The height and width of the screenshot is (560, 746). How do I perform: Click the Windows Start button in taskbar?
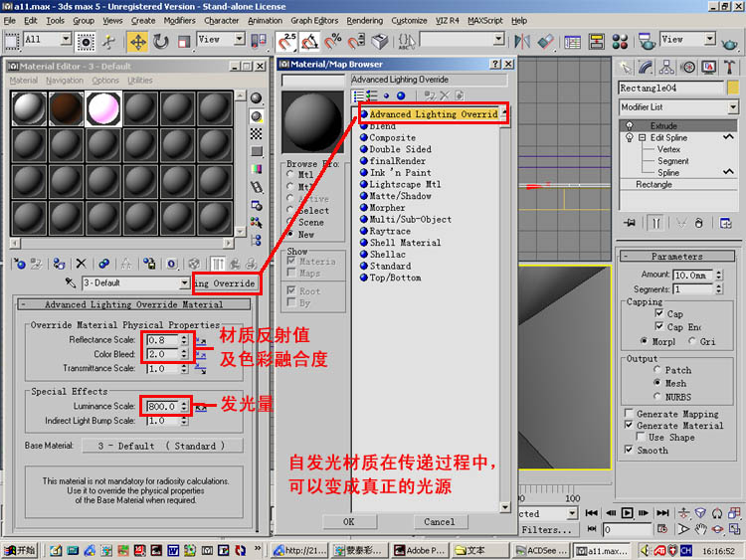coord(20,550)
